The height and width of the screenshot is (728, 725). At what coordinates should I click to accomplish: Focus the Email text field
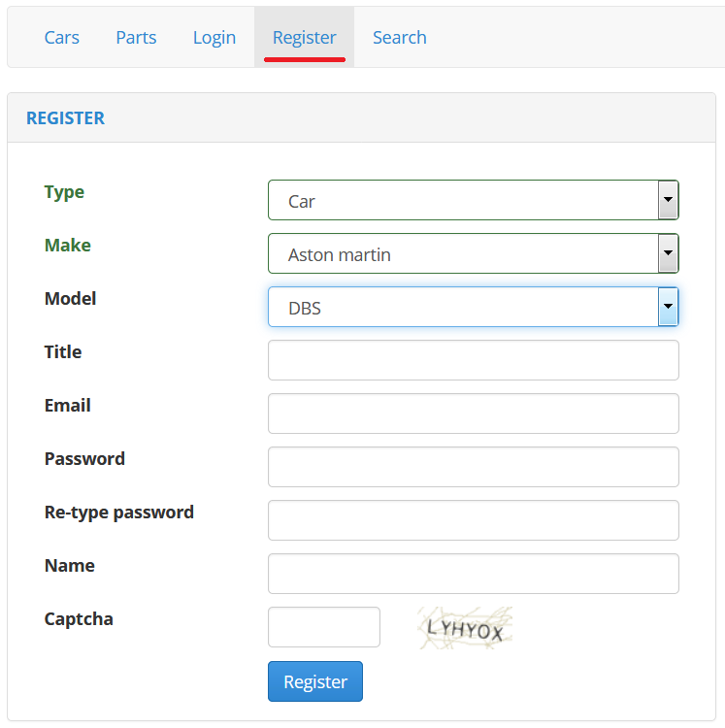pos(474,414)
